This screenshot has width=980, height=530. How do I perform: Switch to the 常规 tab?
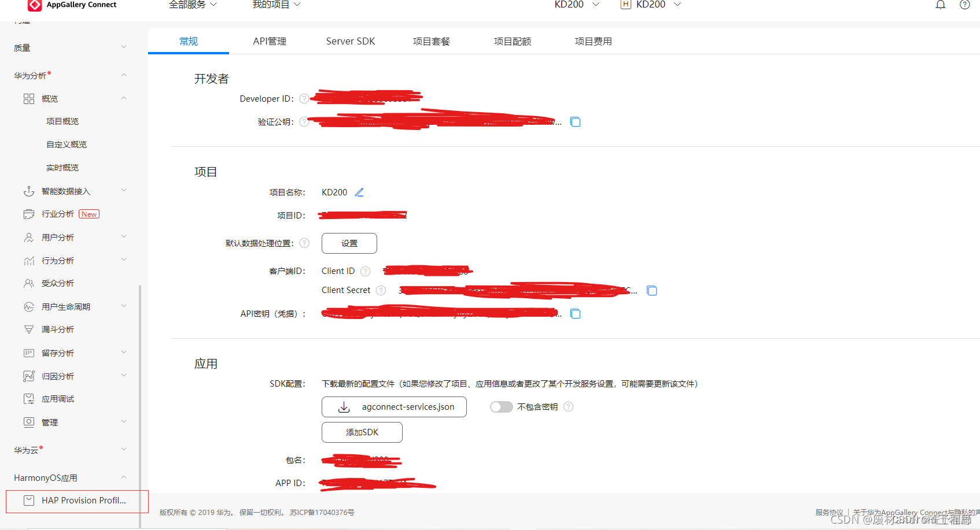tap(189, 41)
